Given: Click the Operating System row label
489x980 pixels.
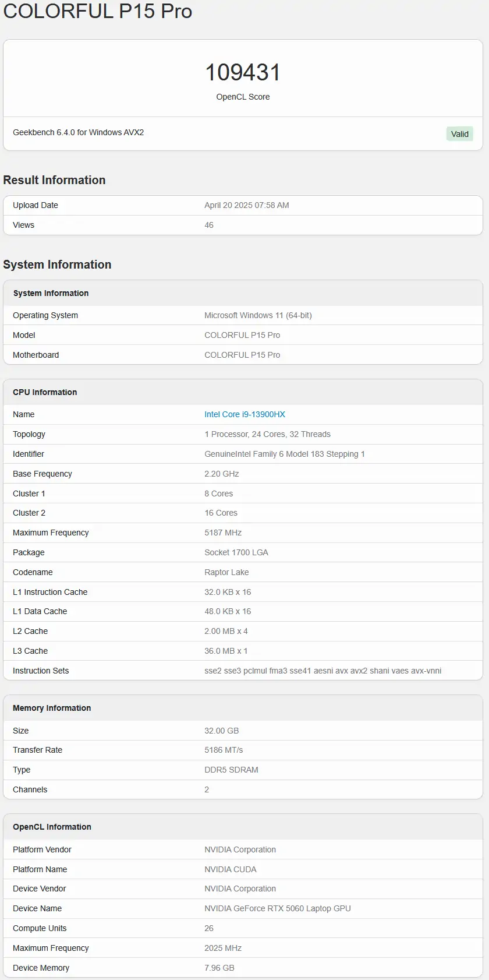Looking at the screenshot, I should click(x=45, y=315).
